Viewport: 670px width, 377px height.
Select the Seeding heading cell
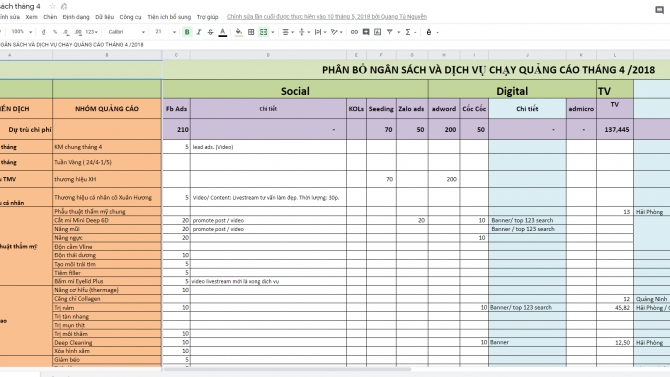(381, 109)
